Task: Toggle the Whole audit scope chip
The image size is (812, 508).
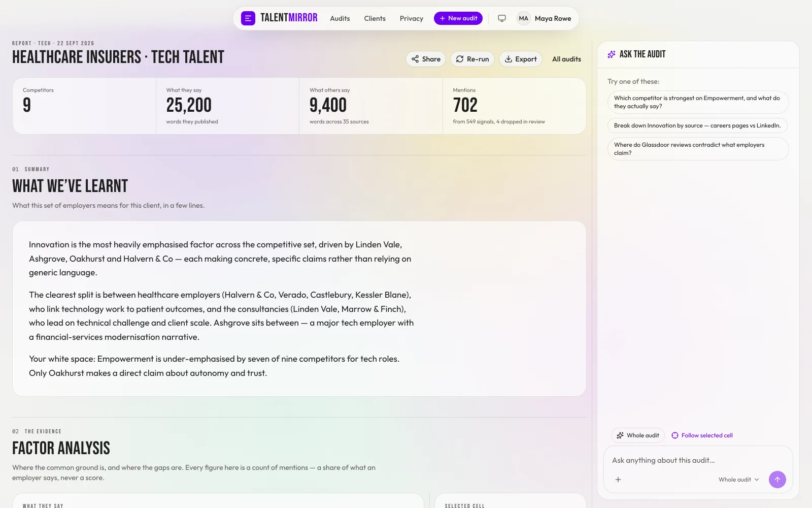Action: 638,435
